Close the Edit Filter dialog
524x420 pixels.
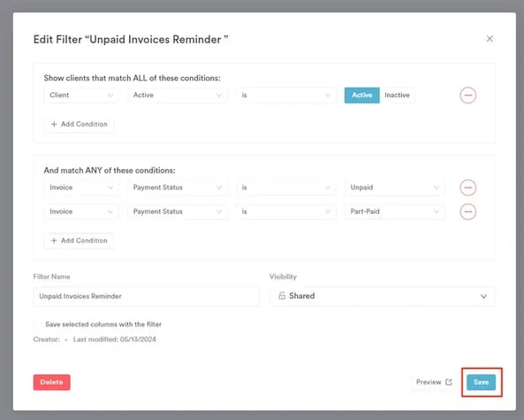[490, 39]
